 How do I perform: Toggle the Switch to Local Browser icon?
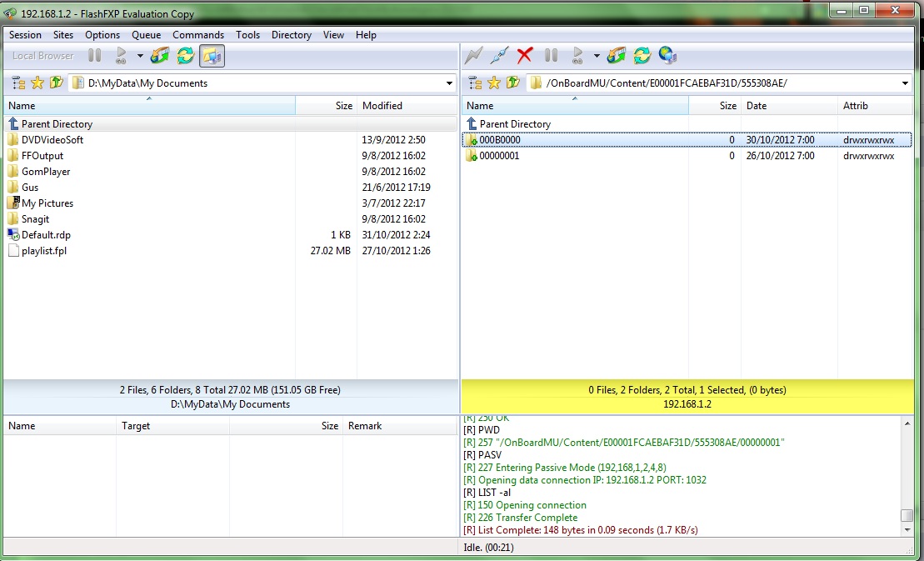(x=212, y=56)
